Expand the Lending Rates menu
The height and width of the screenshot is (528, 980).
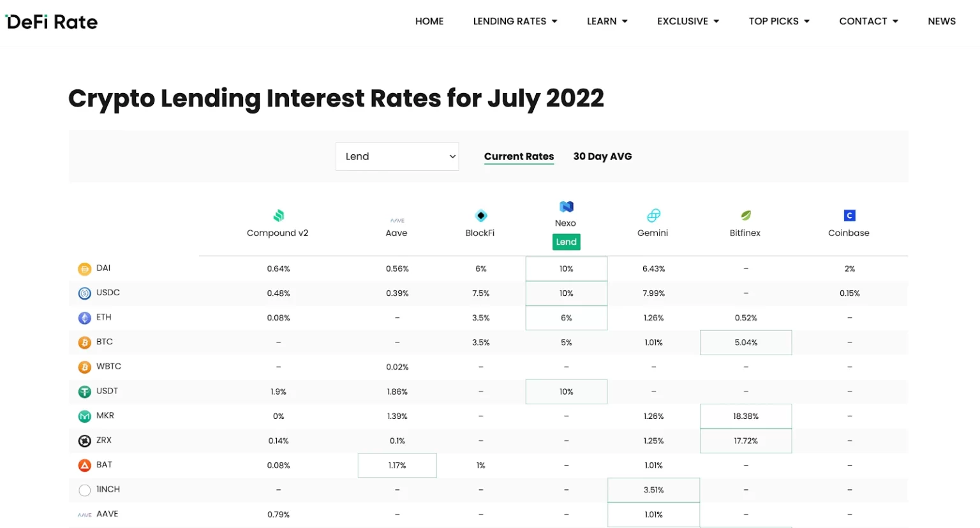point(515,22)
